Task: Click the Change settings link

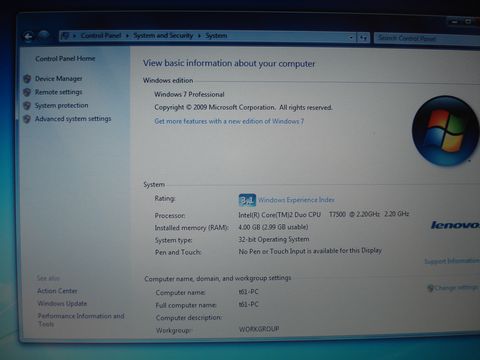Action: [457, 288]
